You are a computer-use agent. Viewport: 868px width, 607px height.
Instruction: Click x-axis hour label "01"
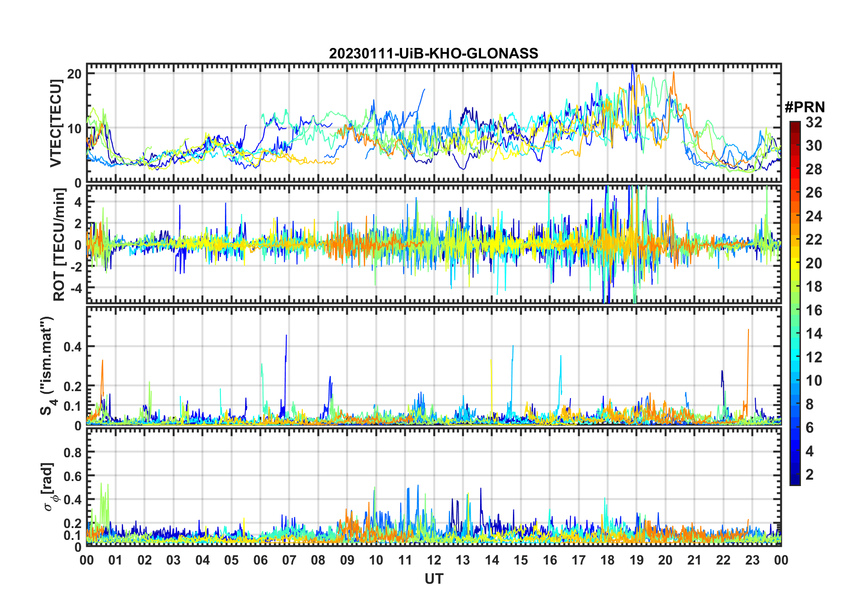(115, 560)
